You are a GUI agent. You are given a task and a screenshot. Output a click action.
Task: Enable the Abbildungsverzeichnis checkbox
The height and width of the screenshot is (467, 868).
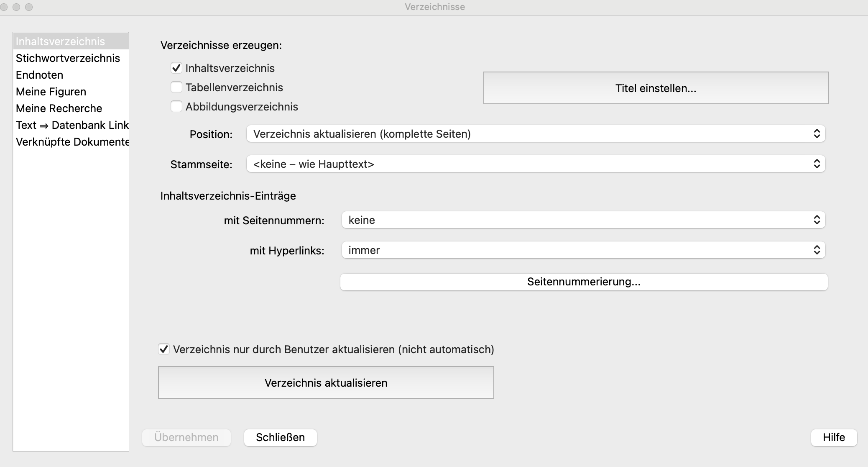176,107
